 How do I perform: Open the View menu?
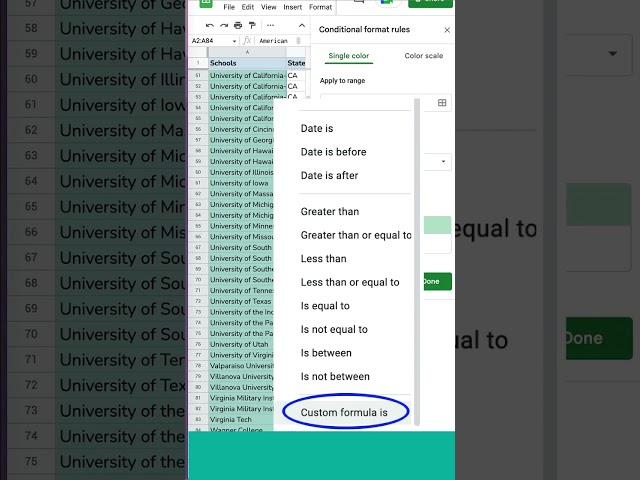click(269, 7)
